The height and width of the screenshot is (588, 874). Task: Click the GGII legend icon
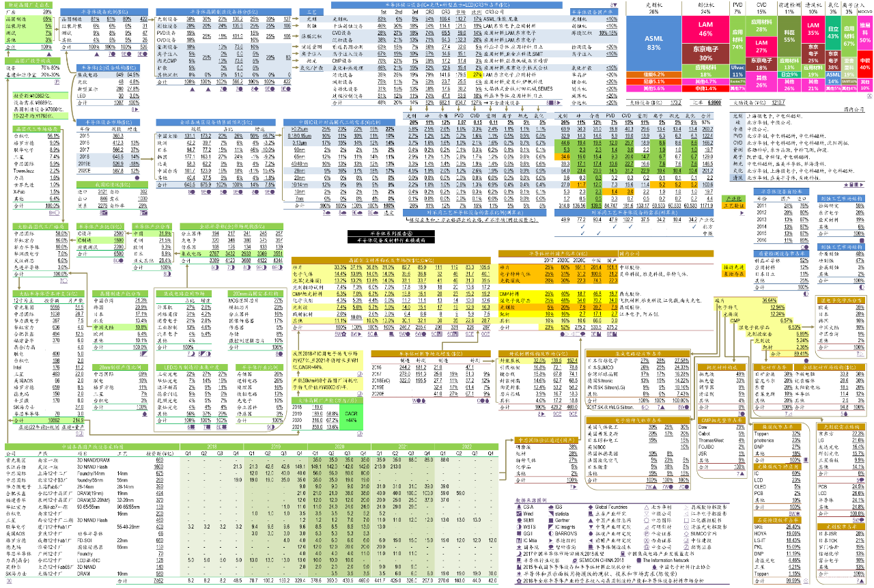point(519,533)
